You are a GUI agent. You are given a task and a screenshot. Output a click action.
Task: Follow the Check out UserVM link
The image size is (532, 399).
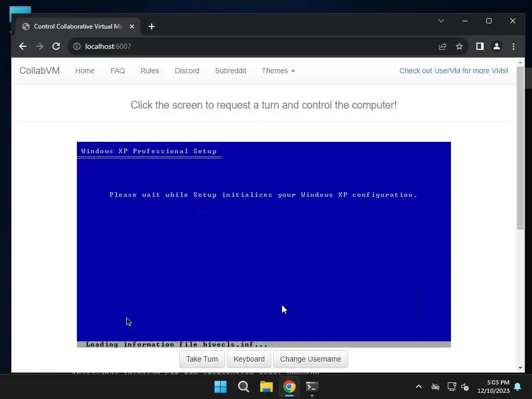click(454, 71)
